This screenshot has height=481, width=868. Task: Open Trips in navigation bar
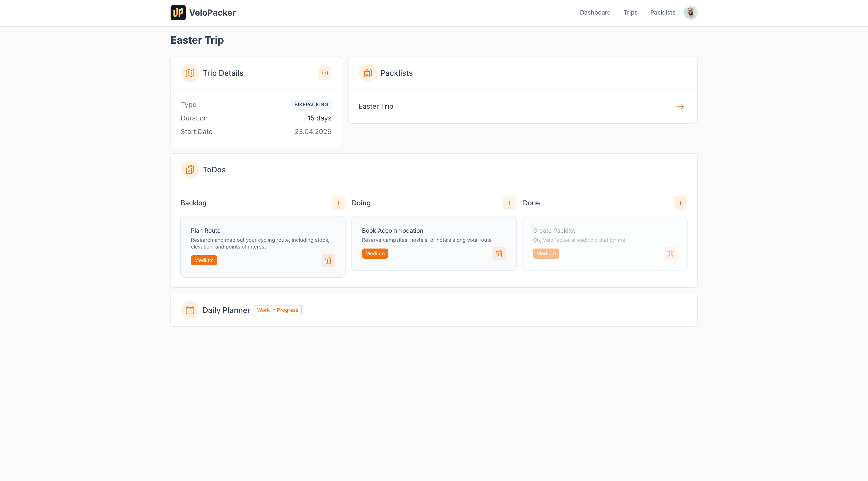[630, 13]
